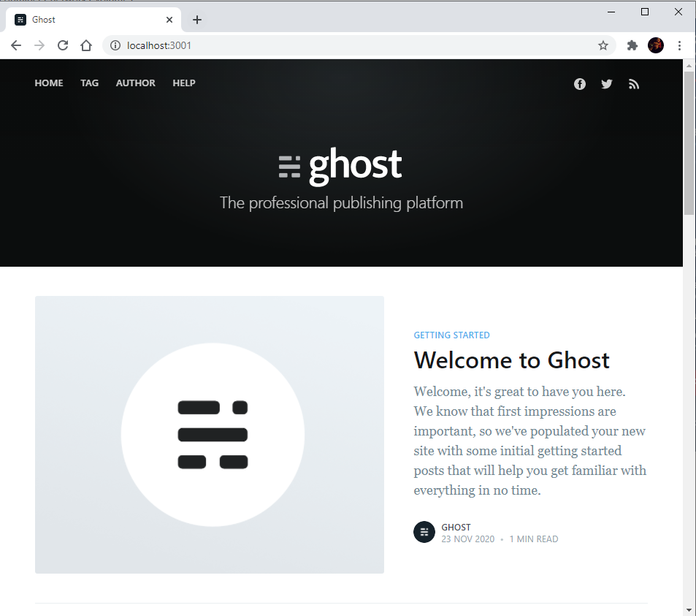The width and height of the screenshot is (696, 616).
Task: Click the page scrollbar thumb
Action: point(689,143)
